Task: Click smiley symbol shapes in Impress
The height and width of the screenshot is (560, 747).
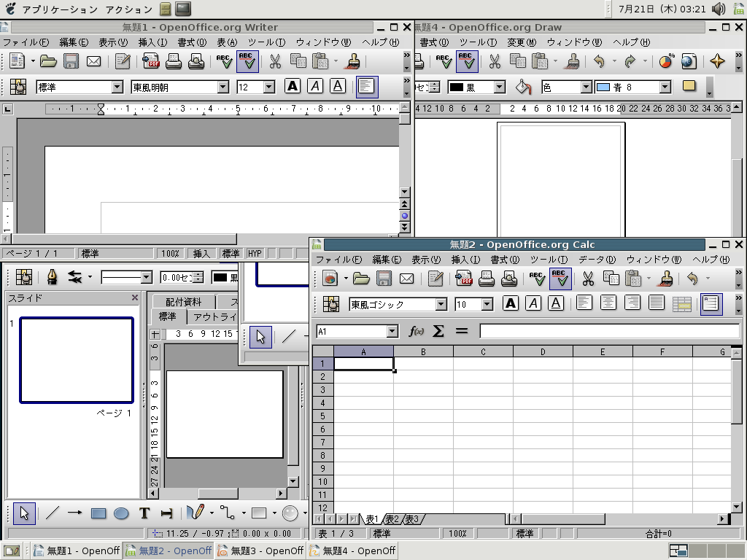Action: click(x=290, y=513)
